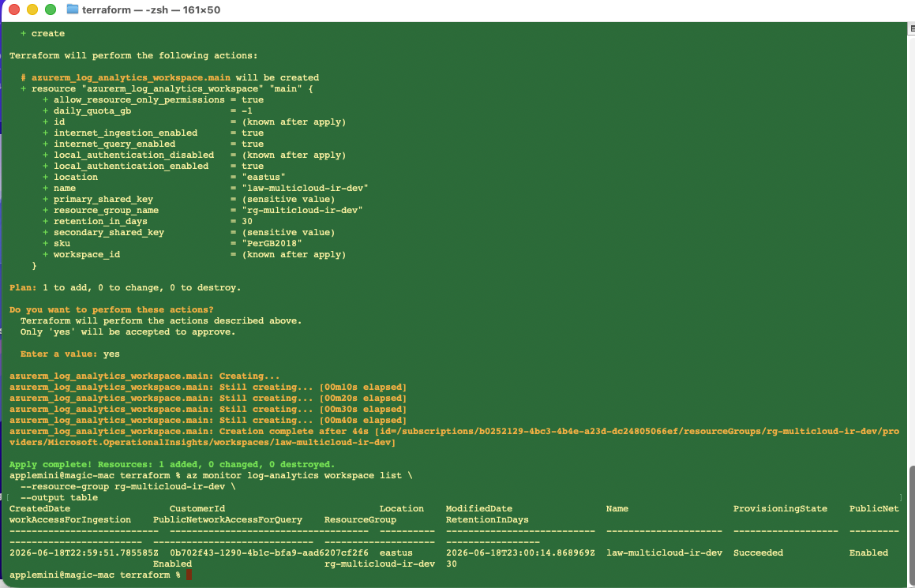Viewport: 915px width, 588px height.
Task: Click the 'Creating...' status line
Action: pyautogui.click(x=144, y=376)
